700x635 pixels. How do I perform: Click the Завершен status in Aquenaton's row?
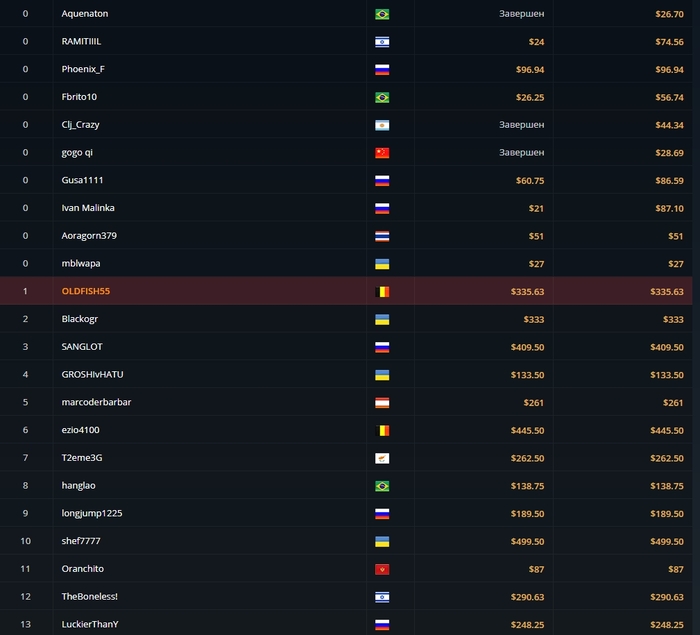pyautogui.click(x=521, y=14)
